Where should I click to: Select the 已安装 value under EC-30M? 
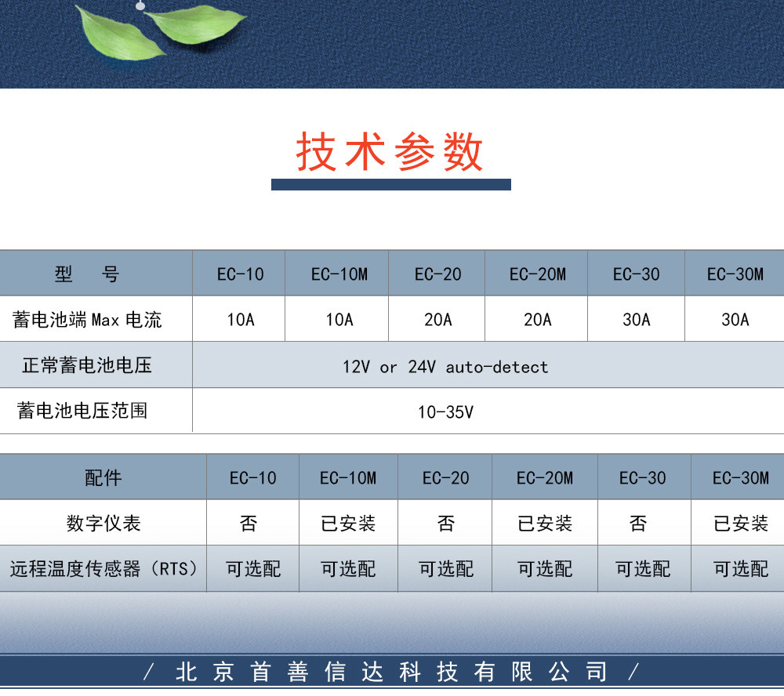740,524
